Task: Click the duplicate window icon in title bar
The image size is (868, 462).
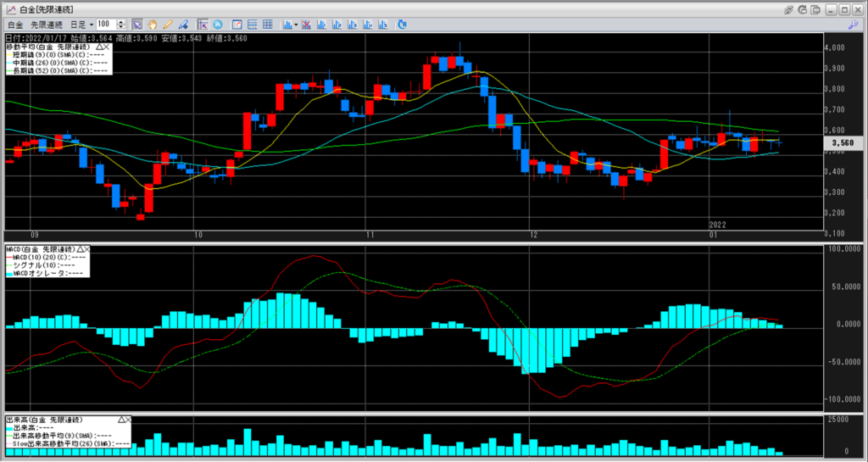Action: [816, 9]
